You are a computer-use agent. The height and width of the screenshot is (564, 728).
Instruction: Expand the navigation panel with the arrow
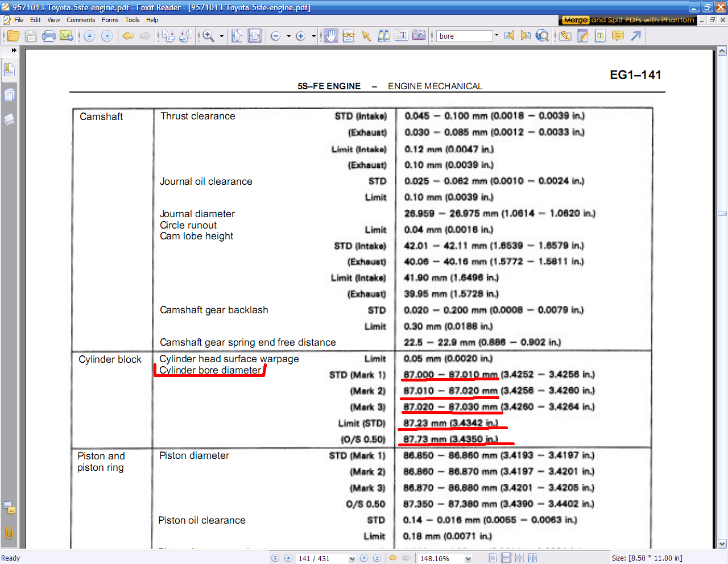click(x=14, y=51)
